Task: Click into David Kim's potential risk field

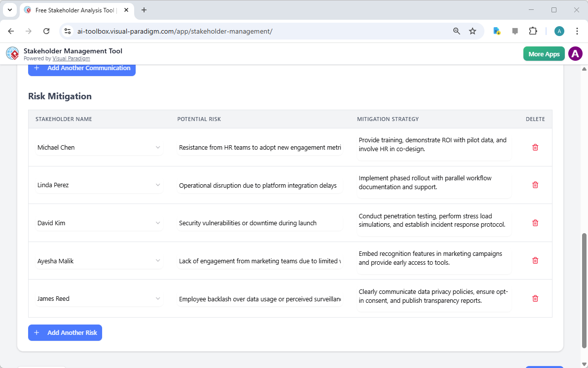Action: pos(259,223)
